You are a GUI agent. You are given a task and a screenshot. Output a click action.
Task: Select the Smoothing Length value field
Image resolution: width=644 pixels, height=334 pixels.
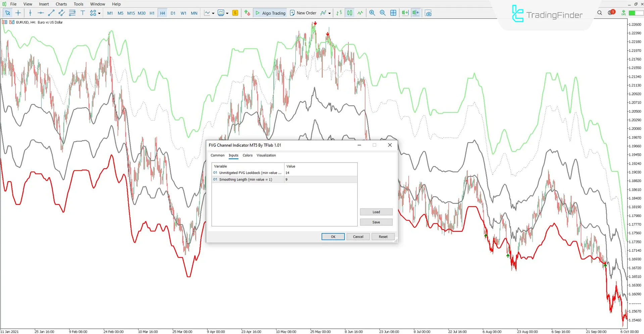click(x=320, y=179)
